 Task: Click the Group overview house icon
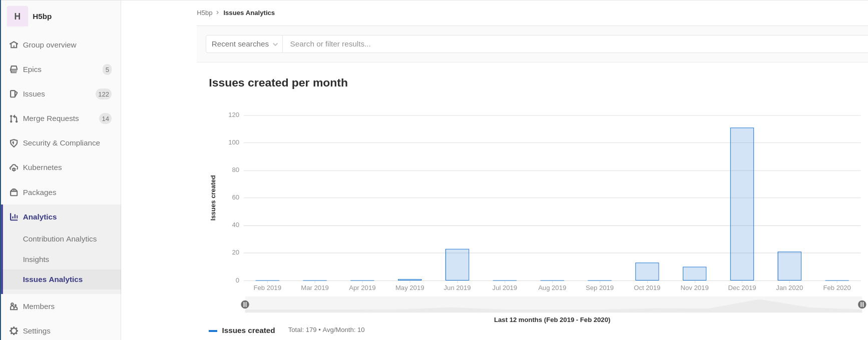(x=14, y=45)
